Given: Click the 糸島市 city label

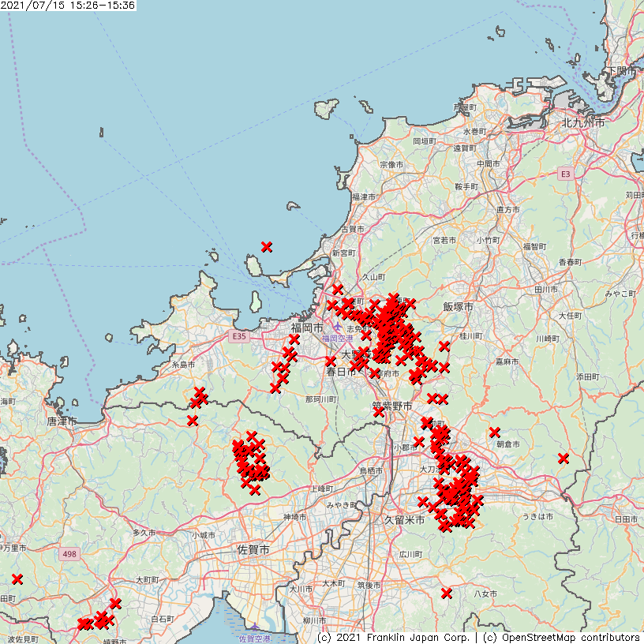Looking at the screenshot, I should (183, 365).
